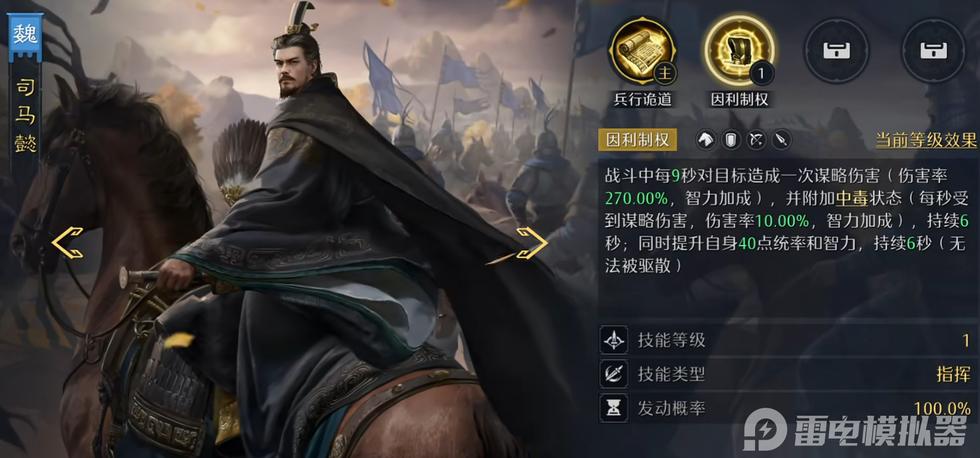This screenshot has width=980, height=458.
Task: Click the 因利制权 skill name label
Action: coord(638,140)
